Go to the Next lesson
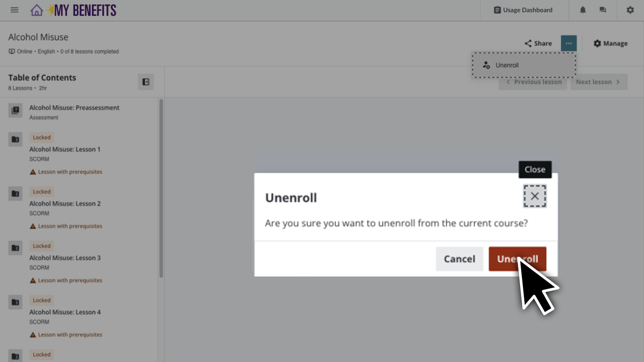This screenshot has width=644, height=362. 599,82
